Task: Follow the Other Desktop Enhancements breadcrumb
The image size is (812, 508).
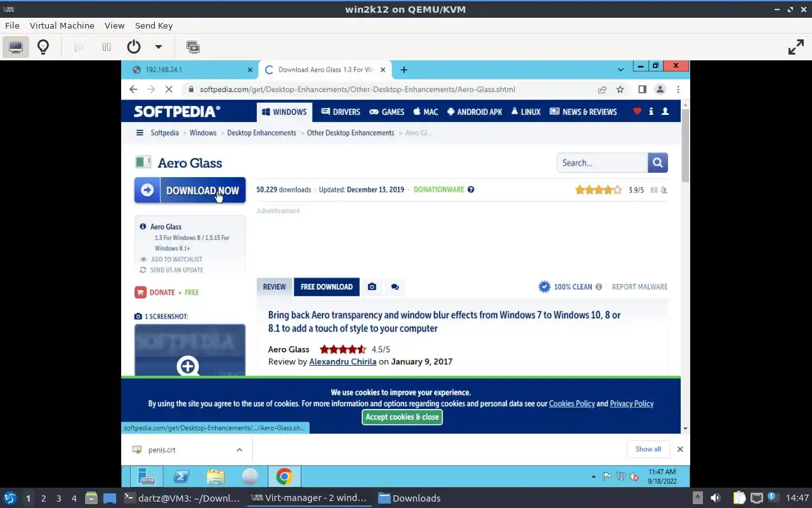Action: tap(350, 133)
